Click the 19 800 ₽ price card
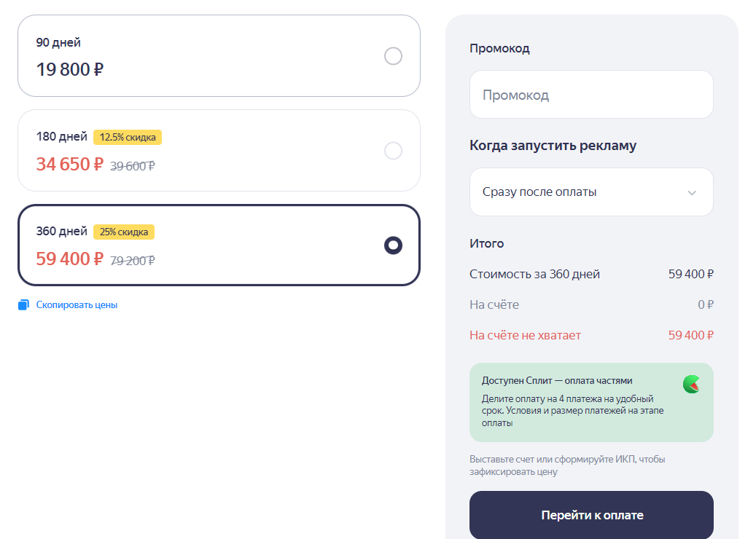 219,56
